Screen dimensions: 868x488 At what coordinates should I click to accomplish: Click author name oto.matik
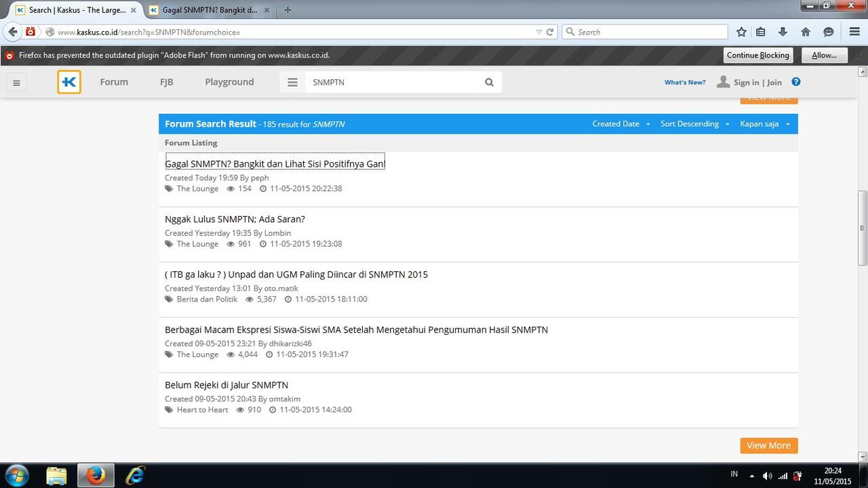click(x=281, y=288)
